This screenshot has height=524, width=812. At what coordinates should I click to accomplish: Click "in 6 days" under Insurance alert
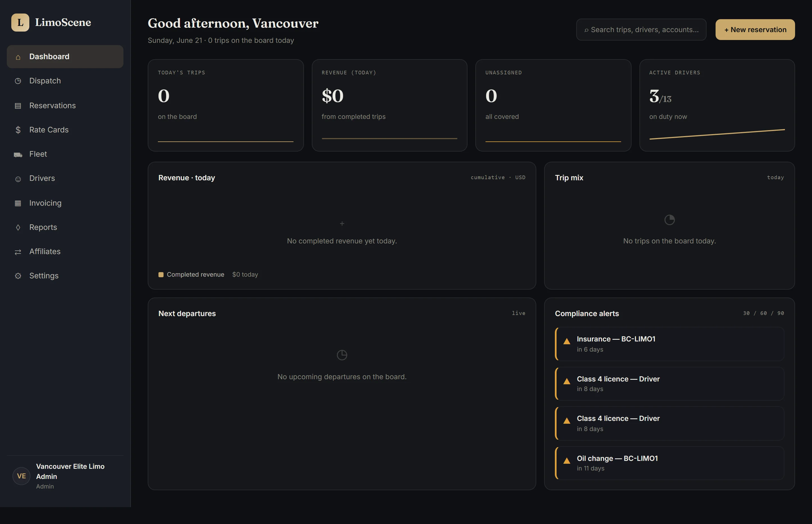click(x=590, y=349)
